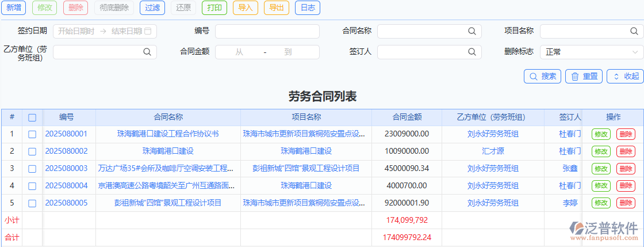Click the search icon in 项目名称 field
The image size is (644, 247).
pyautogui.click(x=635, y=31)
